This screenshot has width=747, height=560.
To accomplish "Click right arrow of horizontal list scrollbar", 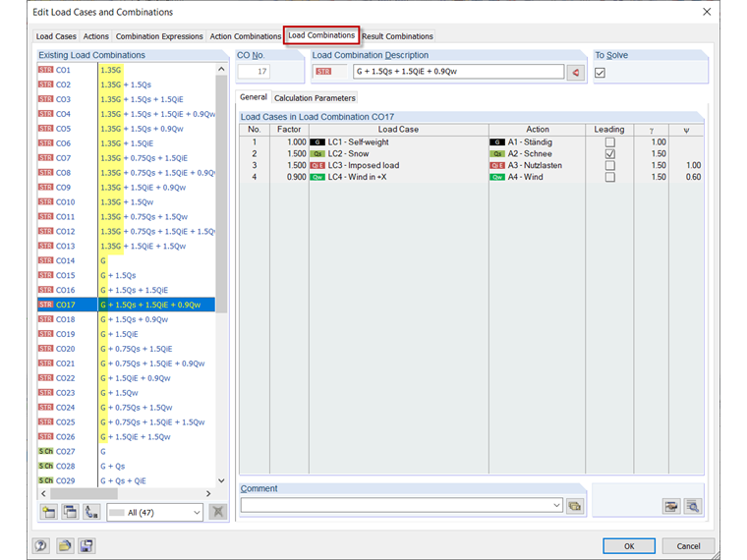I will pos(207,493).
